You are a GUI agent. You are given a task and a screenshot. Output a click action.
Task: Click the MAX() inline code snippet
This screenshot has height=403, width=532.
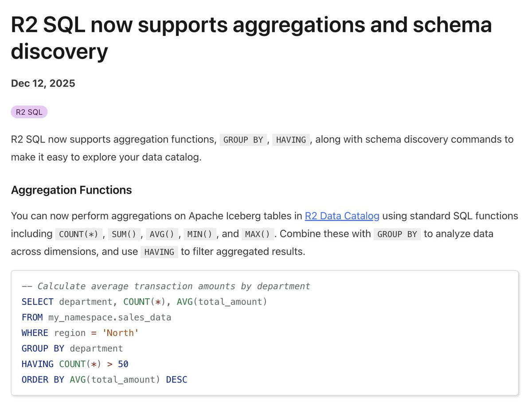tap(258, 234)
